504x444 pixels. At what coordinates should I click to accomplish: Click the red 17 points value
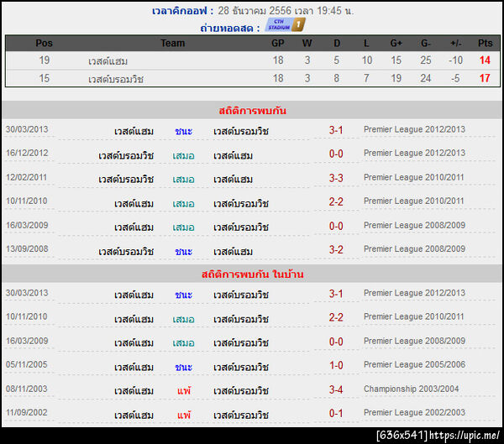click(485, 78)
